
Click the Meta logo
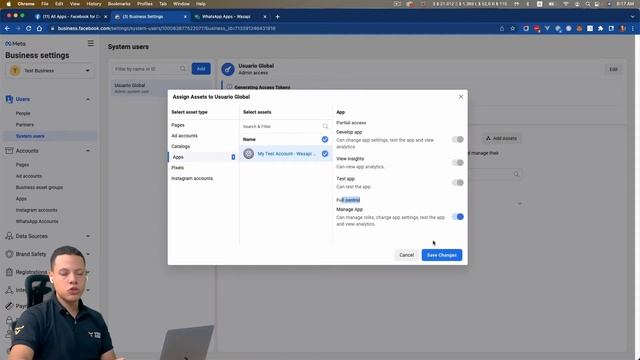(15, 44)
